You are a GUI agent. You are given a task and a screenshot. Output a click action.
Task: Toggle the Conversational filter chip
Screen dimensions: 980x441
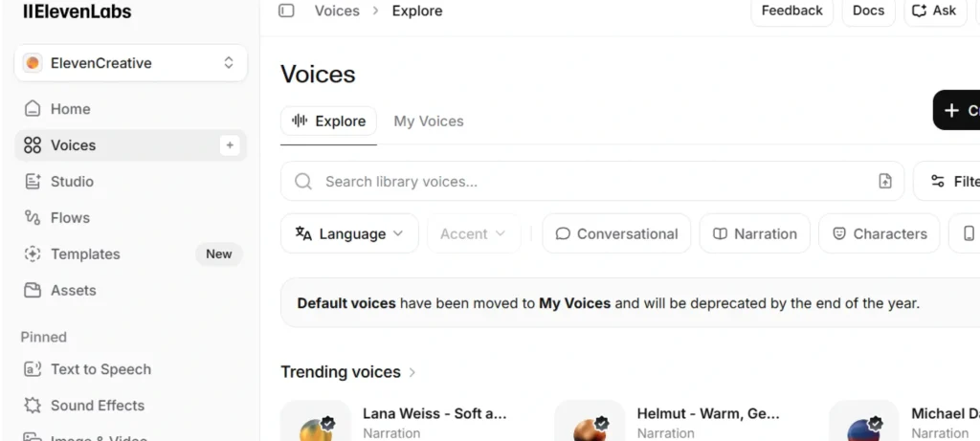[x=616, y=233]
